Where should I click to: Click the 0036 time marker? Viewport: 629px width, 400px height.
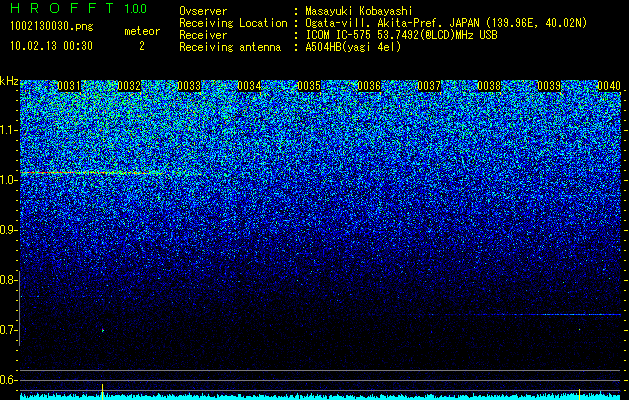pos(369,86)
